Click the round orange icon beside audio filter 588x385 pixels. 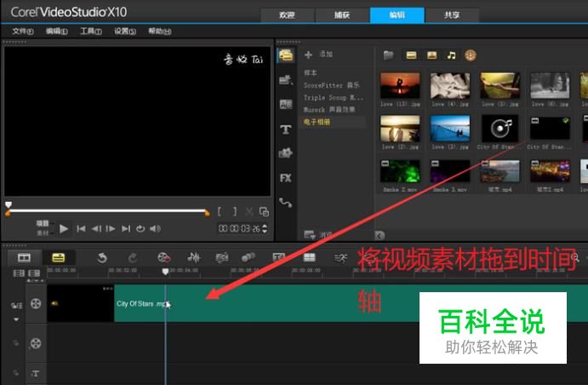(471, 55)
